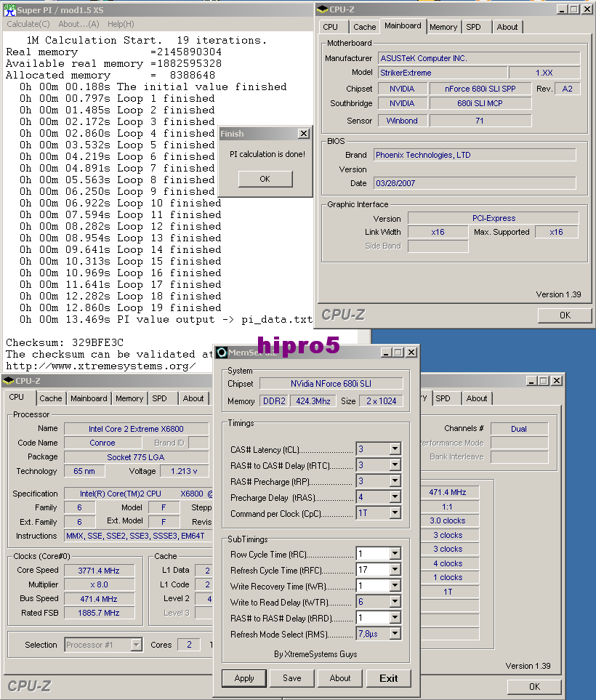The height and width of the screenshot is (700, 596).
Task: Click Save in MemSet
Action: pyautogui.click(x=292, y=678)
